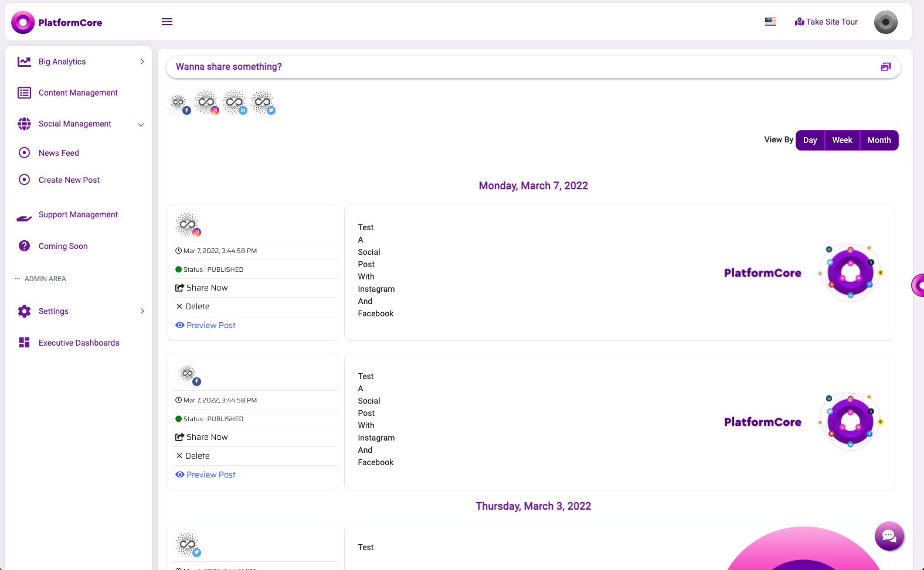
Task: Click the Social Management globe icon
Action: (24, 124)
